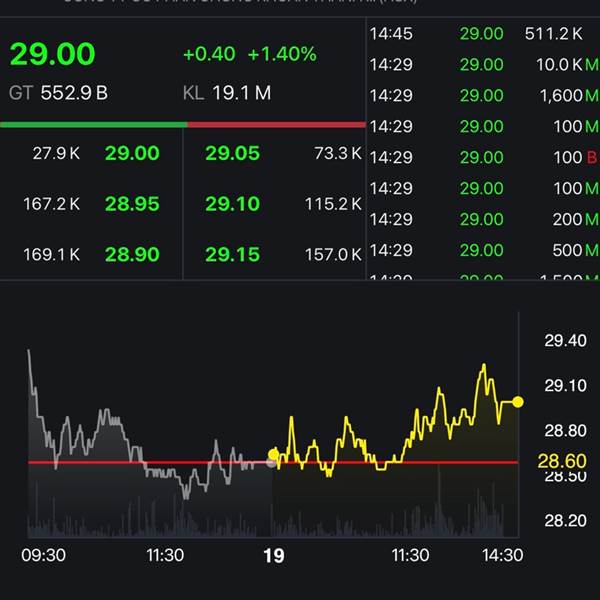Screen dimensions: 600x600
Task: Select bid price 29.00 in order book
Action: (x=132, y=153)
